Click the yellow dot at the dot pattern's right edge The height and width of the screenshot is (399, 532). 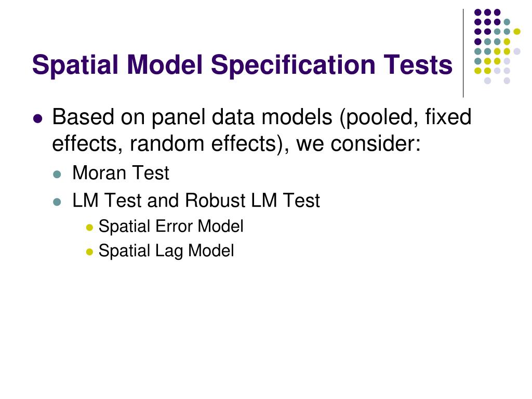[x=517, y=32]
